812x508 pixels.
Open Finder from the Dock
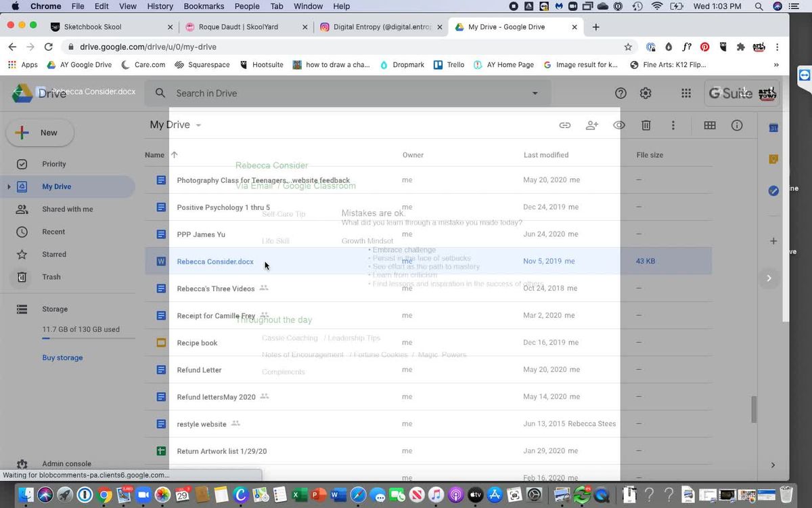(x=27, y=495)
